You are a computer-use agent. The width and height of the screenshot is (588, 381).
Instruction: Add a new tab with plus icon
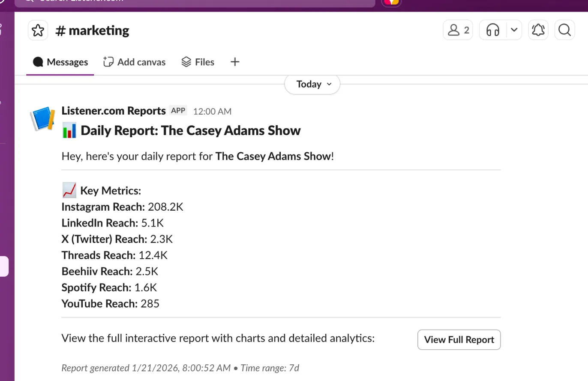point(235,62)
